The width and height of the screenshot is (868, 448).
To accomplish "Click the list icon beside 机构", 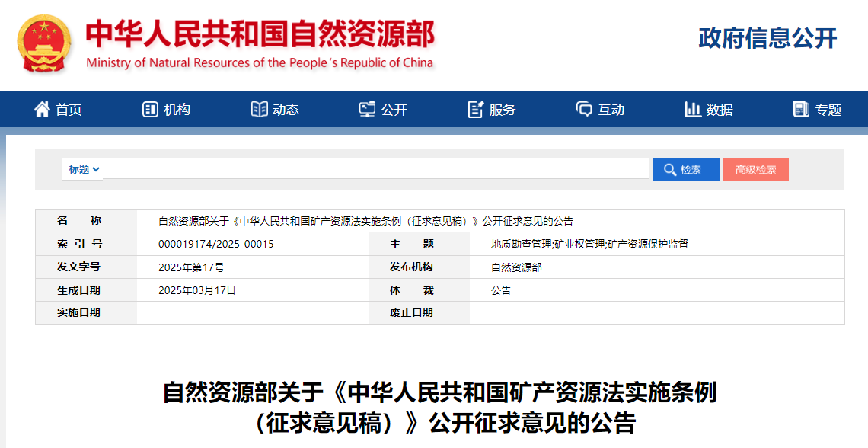I will [x=150, y=109].
